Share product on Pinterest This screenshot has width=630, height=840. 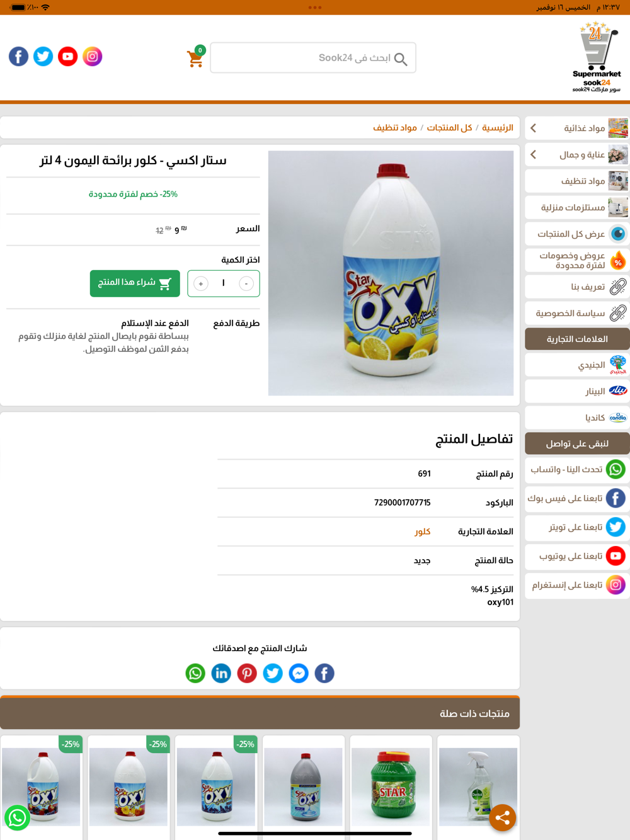coord(247,673)
